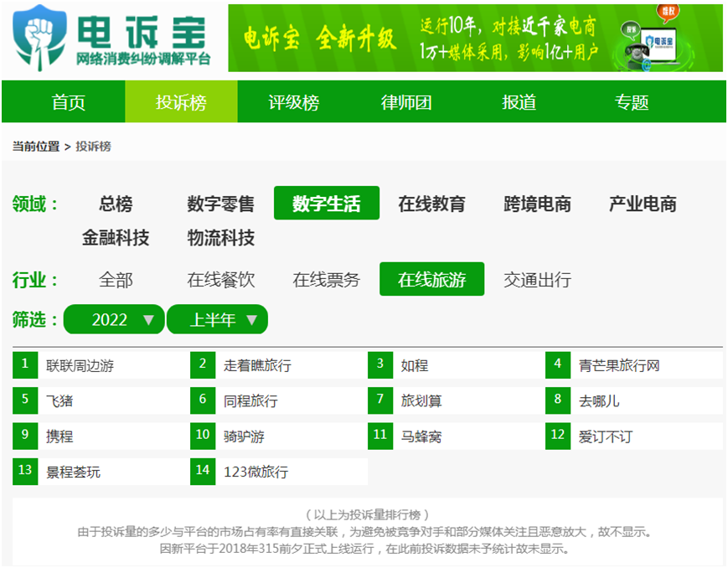Screen dimensions: 728x568
Task: Go to the 首页 navigation tab
Action: point(68,101)
